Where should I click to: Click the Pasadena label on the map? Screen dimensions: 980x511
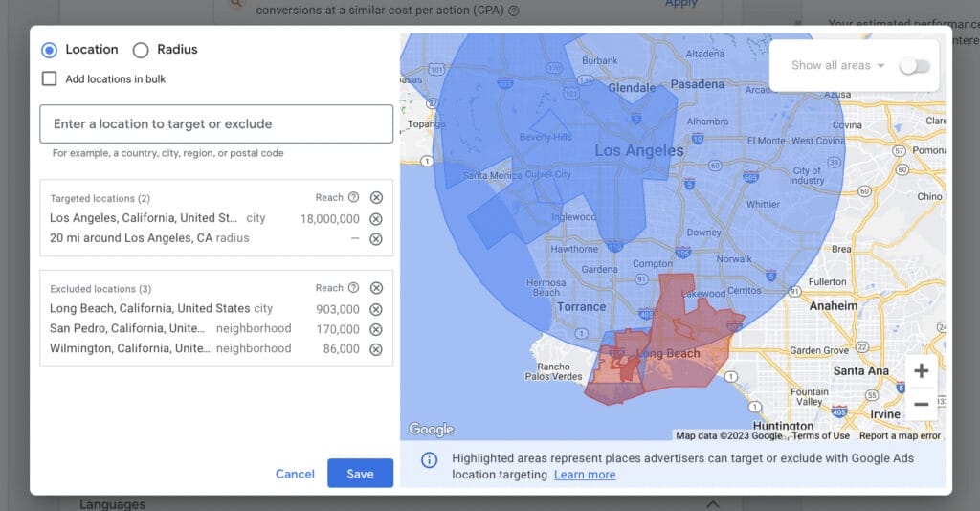tap(698, 84)
